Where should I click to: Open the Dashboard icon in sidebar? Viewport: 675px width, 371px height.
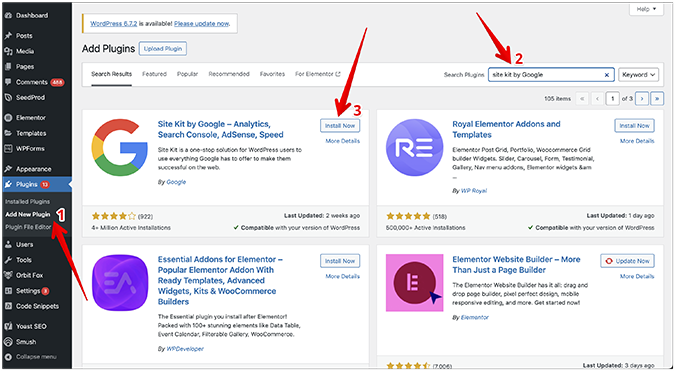click(x=7, y=16)
